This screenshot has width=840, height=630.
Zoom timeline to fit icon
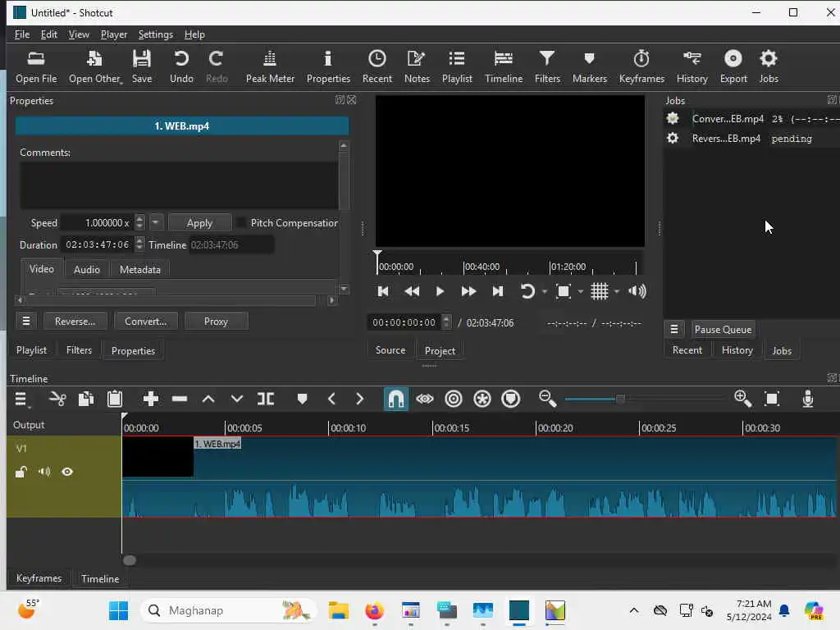772,399
